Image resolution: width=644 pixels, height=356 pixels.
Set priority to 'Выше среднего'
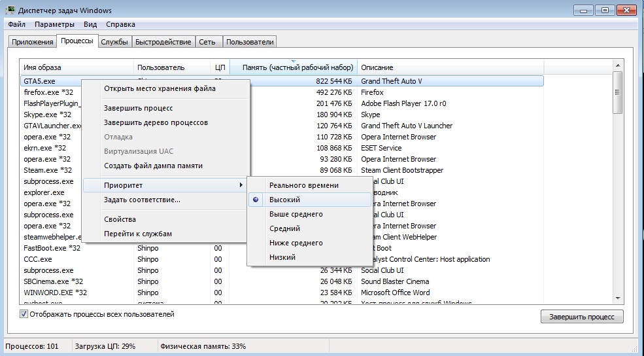click(309, 214)
